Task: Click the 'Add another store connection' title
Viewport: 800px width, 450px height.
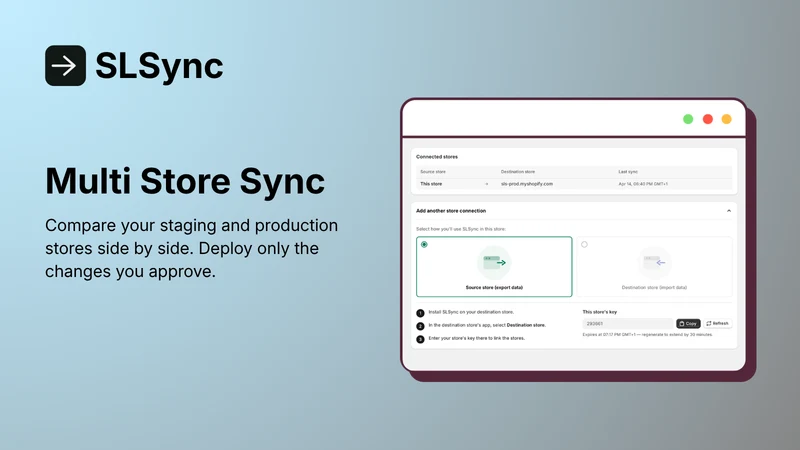Action: (x=451, y=211)
